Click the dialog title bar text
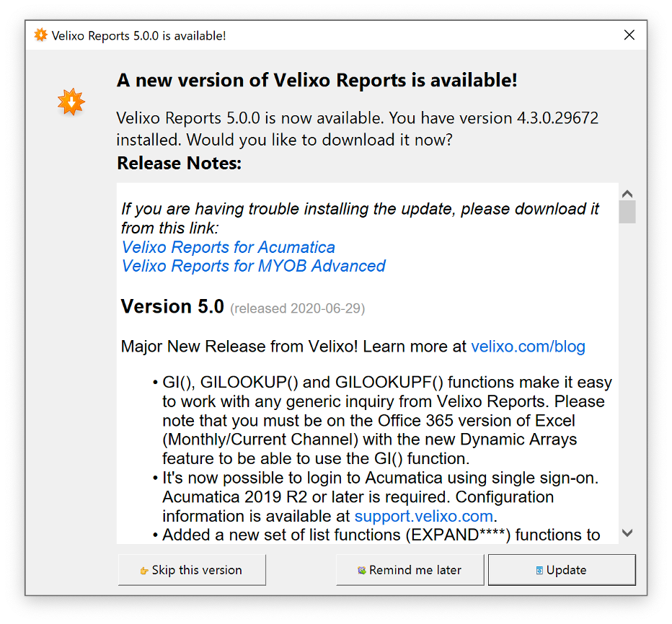Image resolution: width=672 pixels, height=624 pixels. 138,35
